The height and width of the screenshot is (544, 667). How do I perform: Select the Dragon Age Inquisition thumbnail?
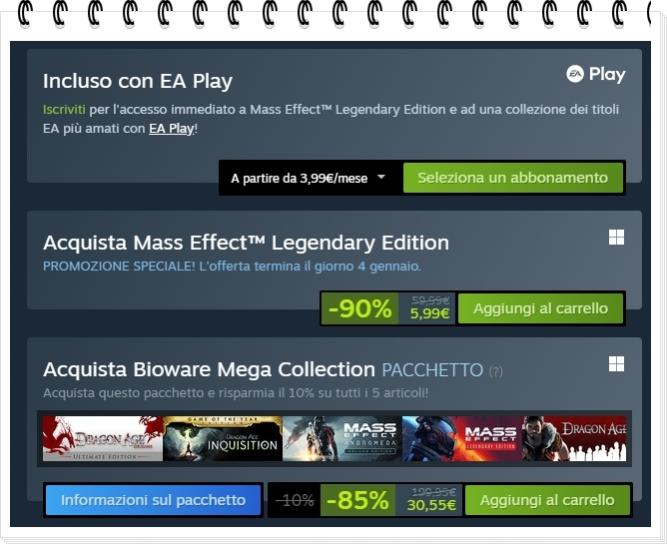(222, 439)
